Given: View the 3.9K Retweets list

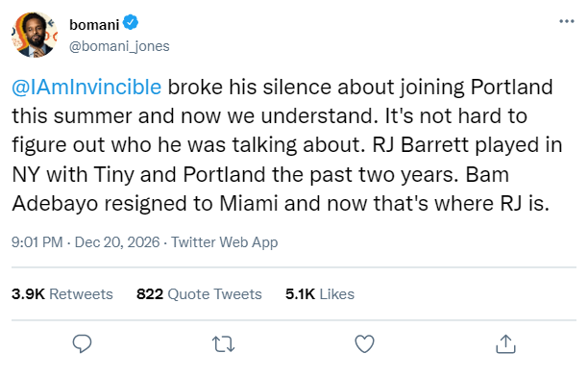Looking at the screenshot, I should point(62,294).
